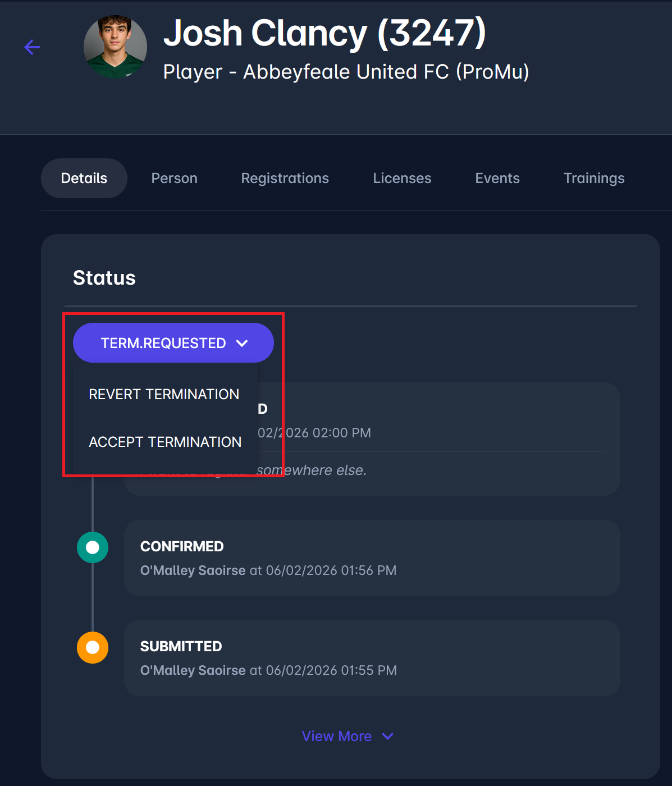Choose Accept Termination from the menu
This screenshot has height=786, width=672.
(x=165, y=442)
